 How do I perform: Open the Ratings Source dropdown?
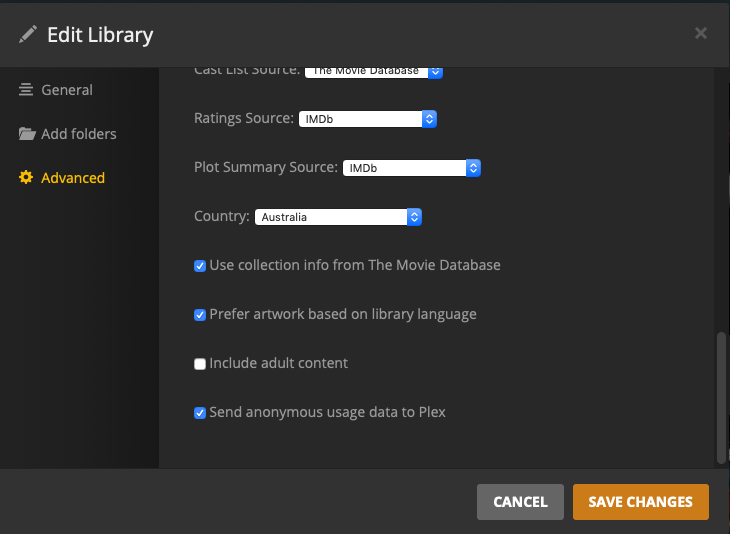click(368, 119)
